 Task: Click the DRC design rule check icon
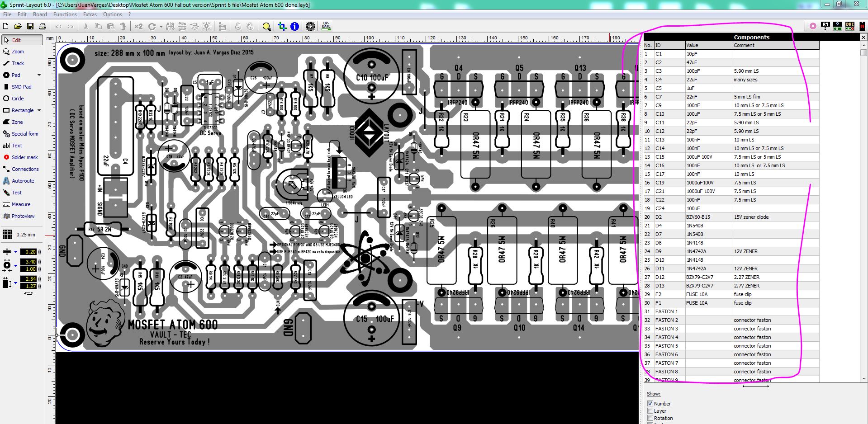click(x=850, y=26)
